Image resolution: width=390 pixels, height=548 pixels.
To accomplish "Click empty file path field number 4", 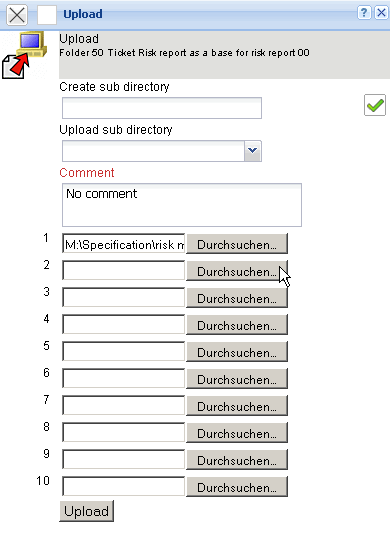I will (123, 324).
